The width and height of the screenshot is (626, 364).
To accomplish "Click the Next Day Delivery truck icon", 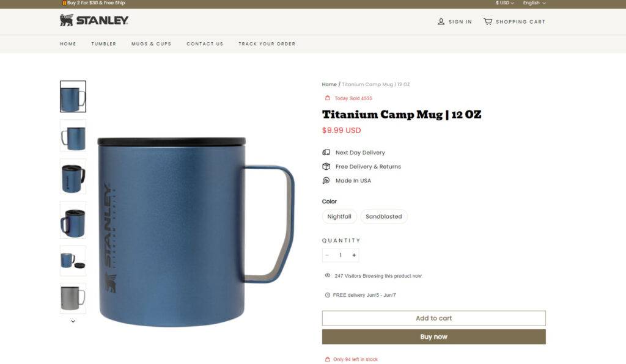I will pos(326,152).
